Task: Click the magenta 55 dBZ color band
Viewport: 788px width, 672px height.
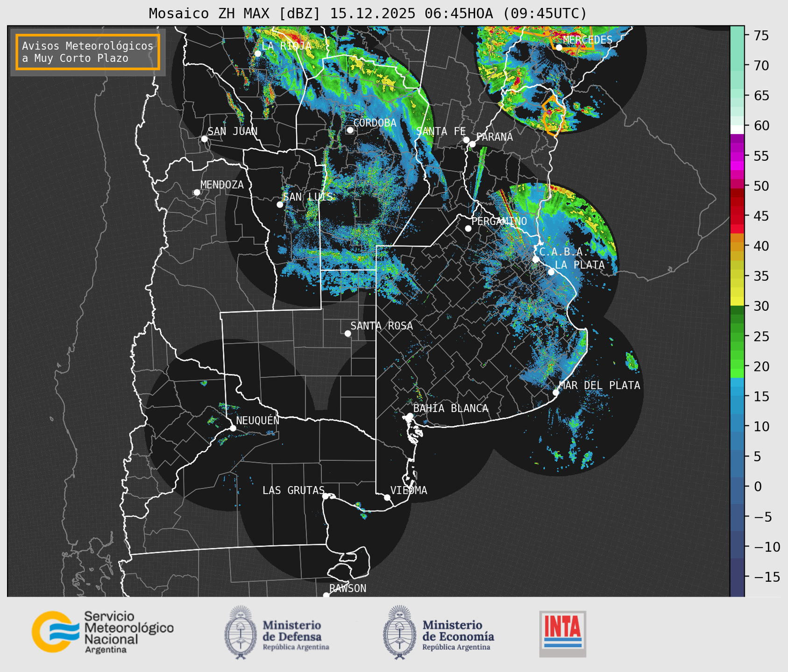Action: click(x=737, y=156)
